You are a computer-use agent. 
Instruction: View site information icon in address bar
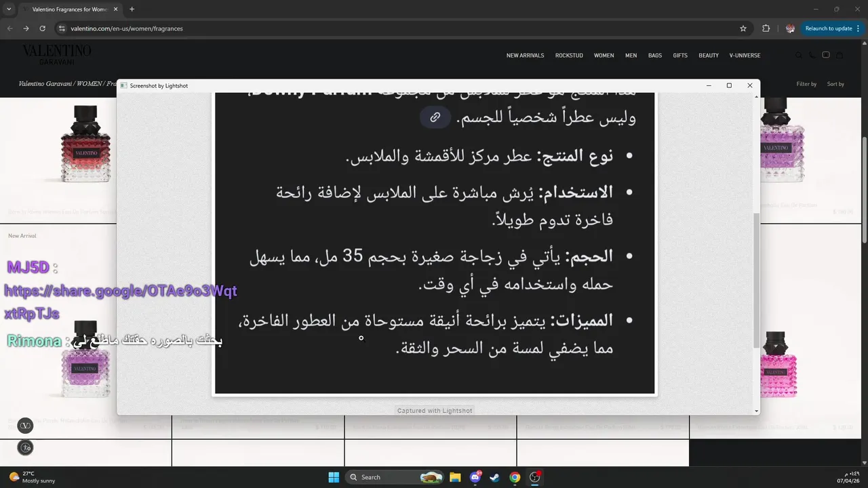tap(62, 28)
